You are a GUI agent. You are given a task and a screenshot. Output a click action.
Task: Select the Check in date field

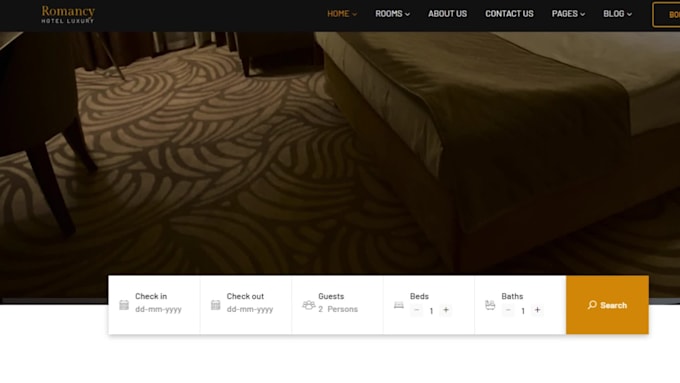click(x=158, y=309)
